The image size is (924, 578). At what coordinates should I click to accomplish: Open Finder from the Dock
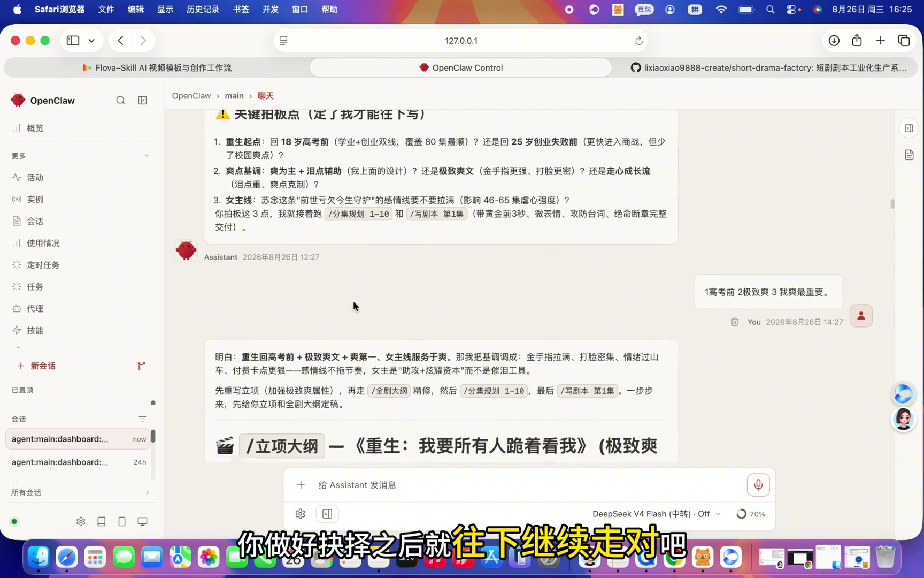point(38,557)
